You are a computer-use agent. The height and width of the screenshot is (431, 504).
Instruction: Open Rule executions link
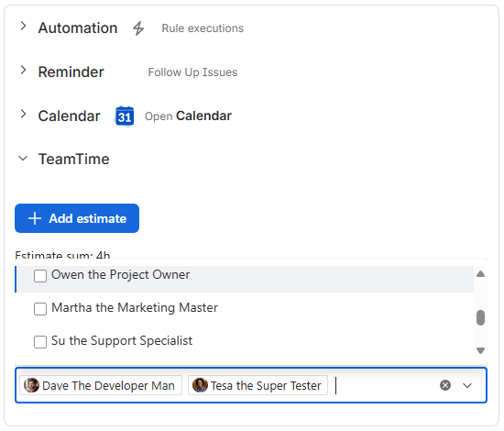tap(203, 28)
